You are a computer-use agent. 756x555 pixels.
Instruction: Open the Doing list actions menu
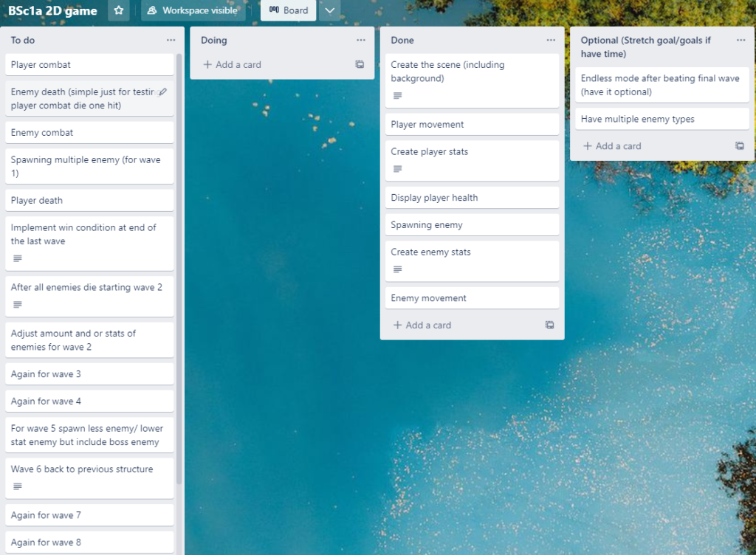360,40
